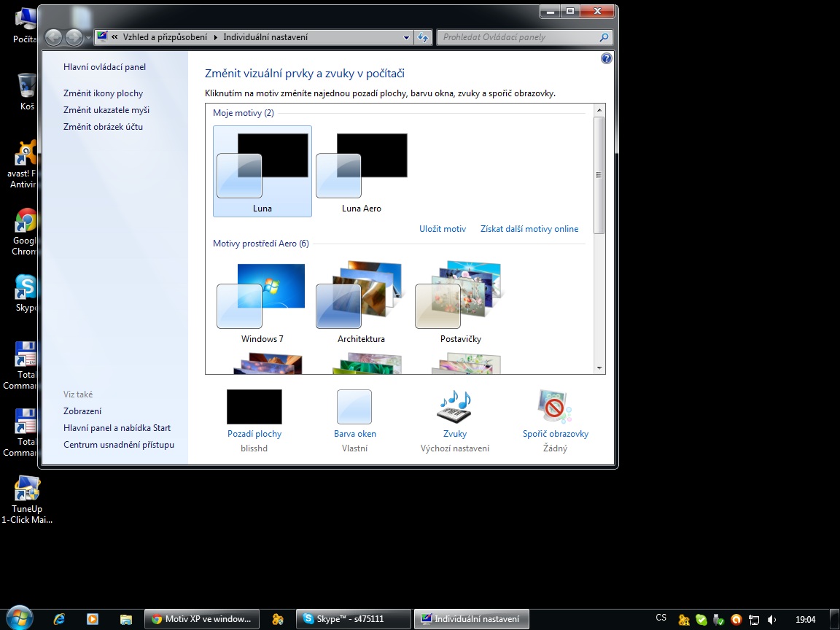Open the avast! Antivirus desktop icon

[x=23, y=165]
